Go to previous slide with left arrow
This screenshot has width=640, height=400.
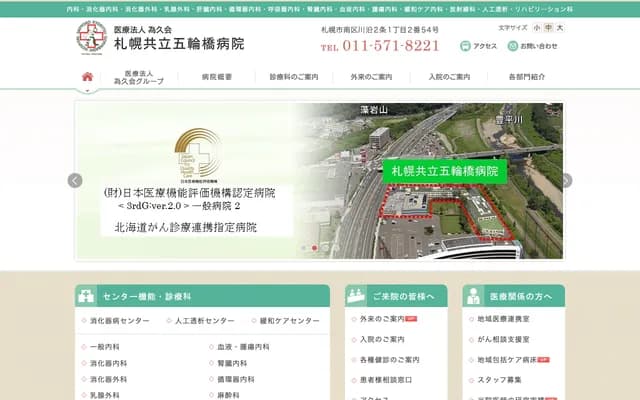click(75, 181)
